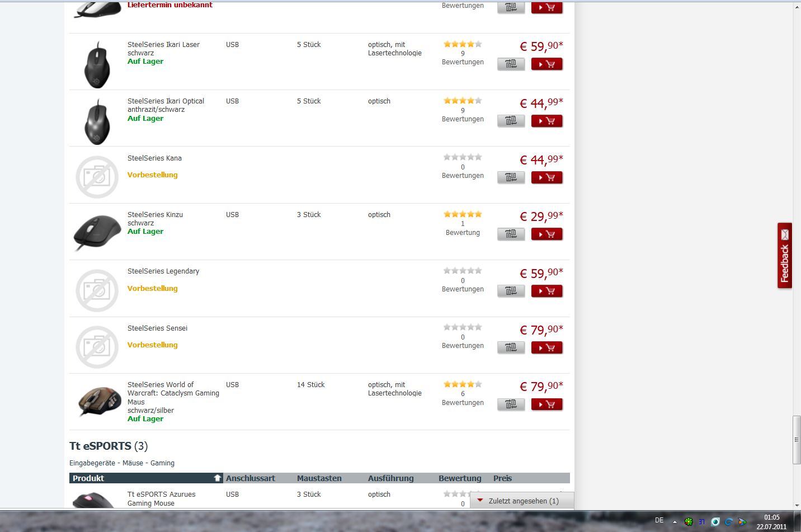Click Eingabegeräte breadcrumb text
The image size is (801, 532).
coord(92,463)
